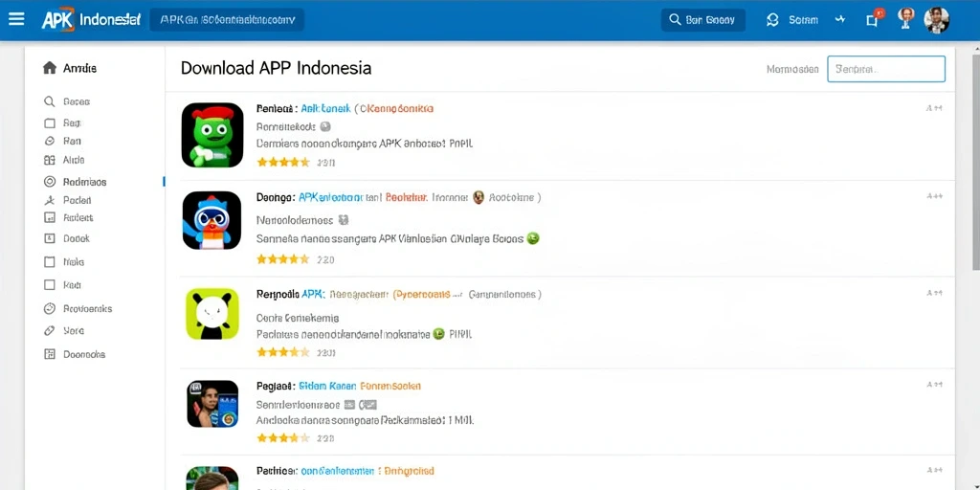Click the grid icon beside Alide
Viewport: 980px width, 490px height.
50,160
